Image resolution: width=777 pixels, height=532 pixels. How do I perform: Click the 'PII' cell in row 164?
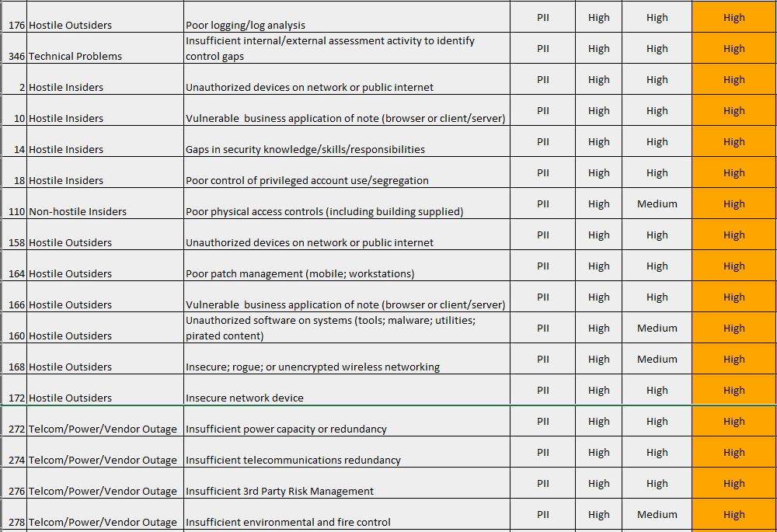click(x=543, y=266)
